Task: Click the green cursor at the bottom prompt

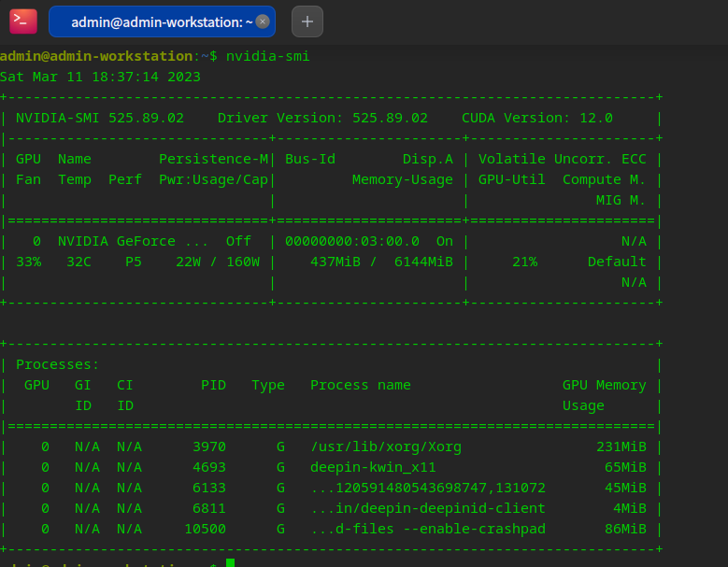Action: pos(230,563)
